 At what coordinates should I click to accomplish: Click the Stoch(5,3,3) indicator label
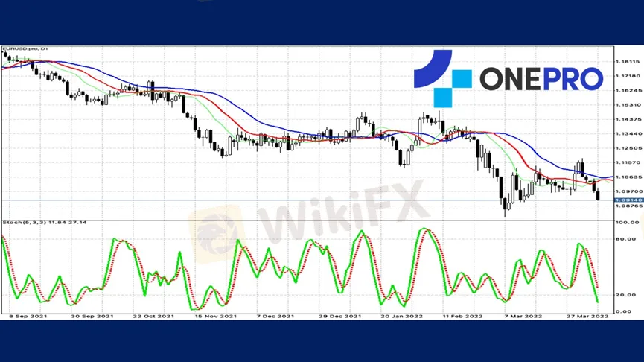[44, 222]
